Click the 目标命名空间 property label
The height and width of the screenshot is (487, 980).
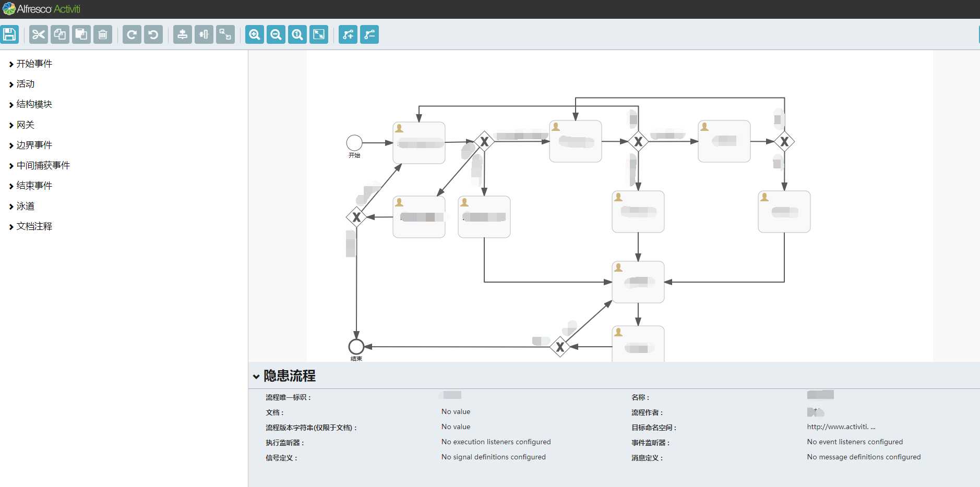654,428
